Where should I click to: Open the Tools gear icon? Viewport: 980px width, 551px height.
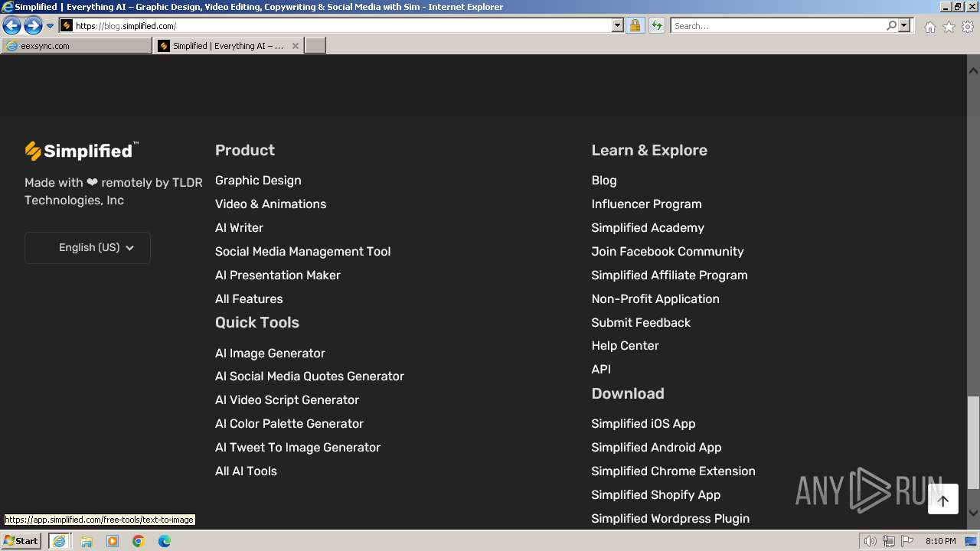click(968, 27)
